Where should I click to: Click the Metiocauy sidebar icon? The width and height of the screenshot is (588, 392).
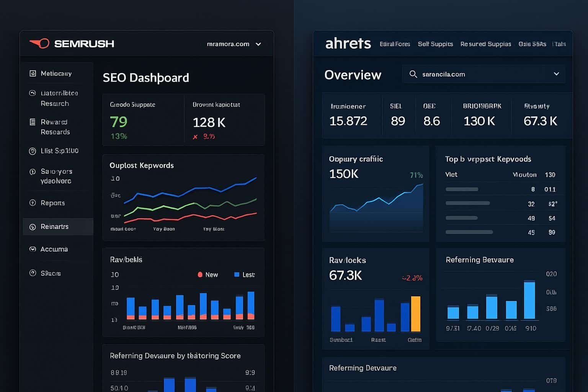tap(33, 73)
